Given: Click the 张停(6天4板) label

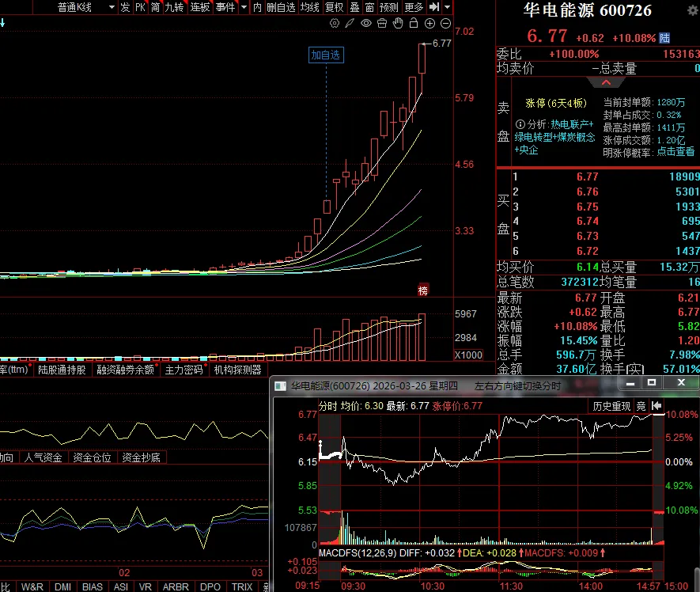Looking at the screenshot, I should [x=556, y=103].
